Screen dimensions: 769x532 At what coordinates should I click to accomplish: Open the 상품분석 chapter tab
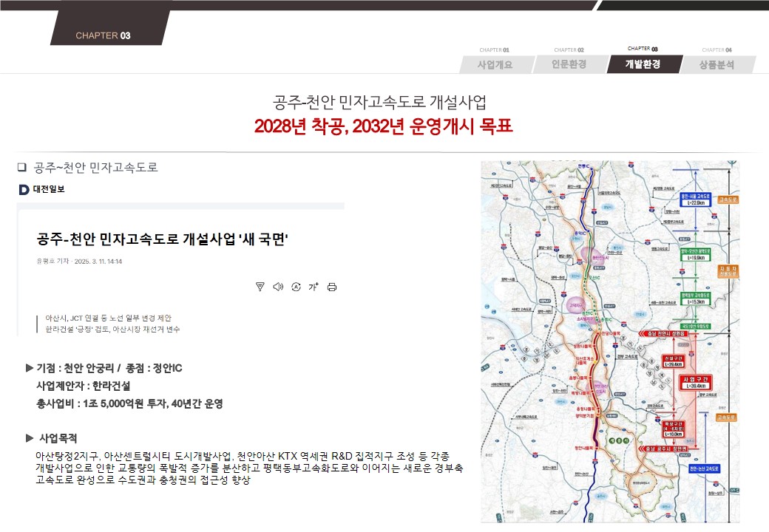click(717, 64)
